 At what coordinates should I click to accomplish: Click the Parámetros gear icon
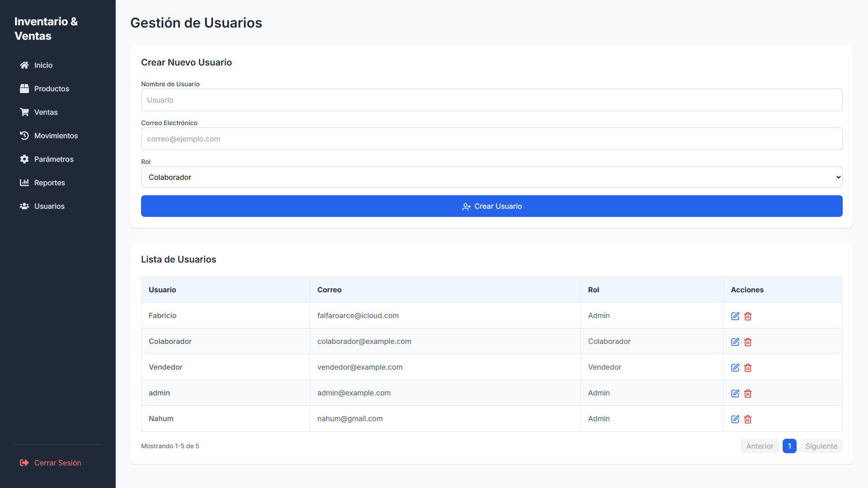coord(24,159)
